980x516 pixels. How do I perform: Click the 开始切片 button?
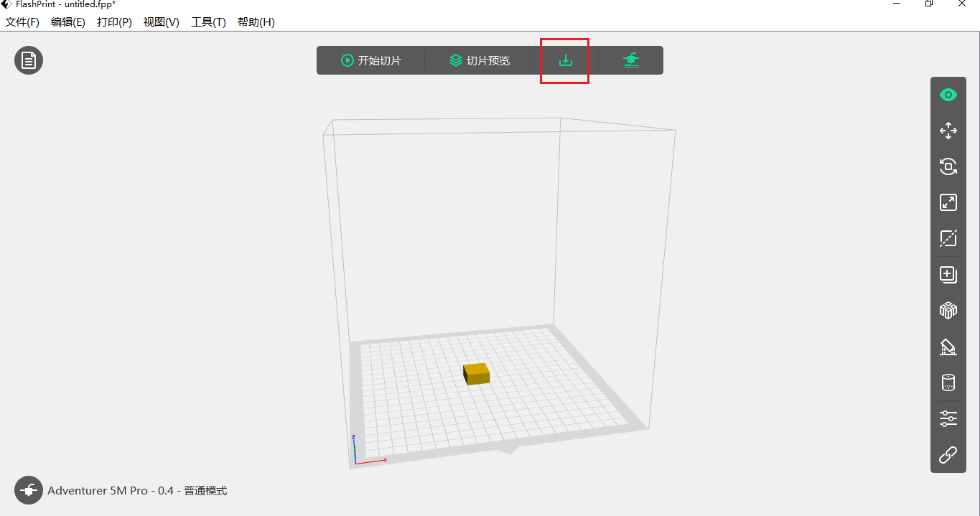[371, 60]
